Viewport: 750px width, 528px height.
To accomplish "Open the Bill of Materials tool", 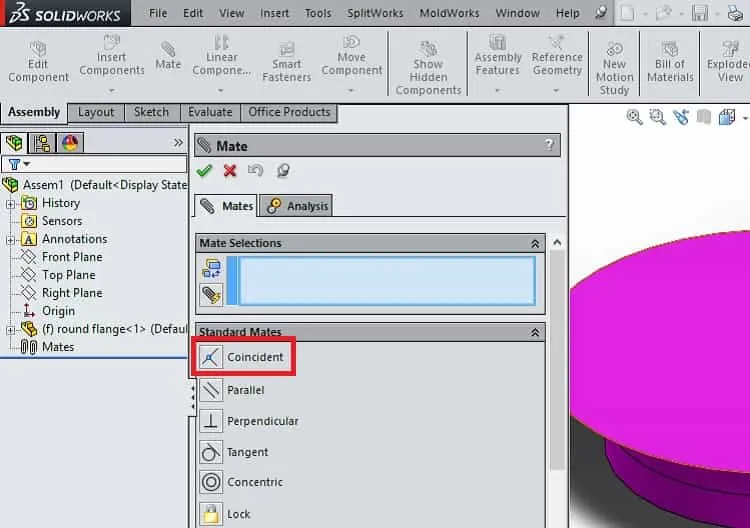I will (x=670, y=62).
